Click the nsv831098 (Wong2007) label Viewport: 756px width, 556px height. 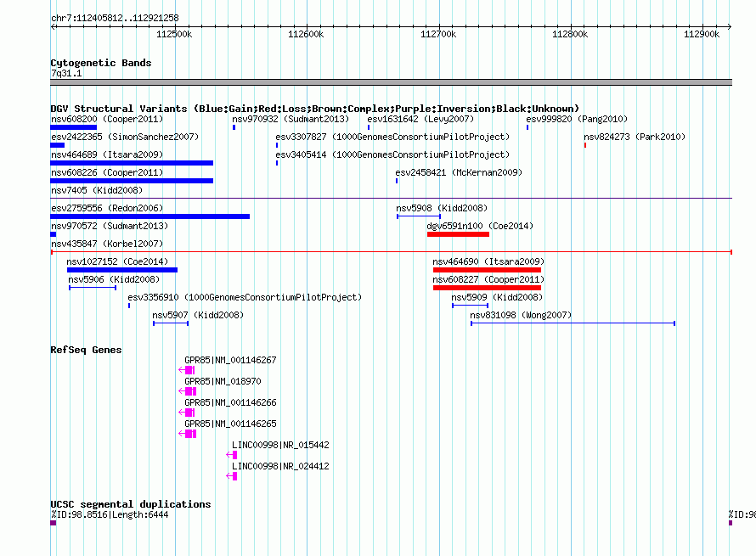coord(521,315)
